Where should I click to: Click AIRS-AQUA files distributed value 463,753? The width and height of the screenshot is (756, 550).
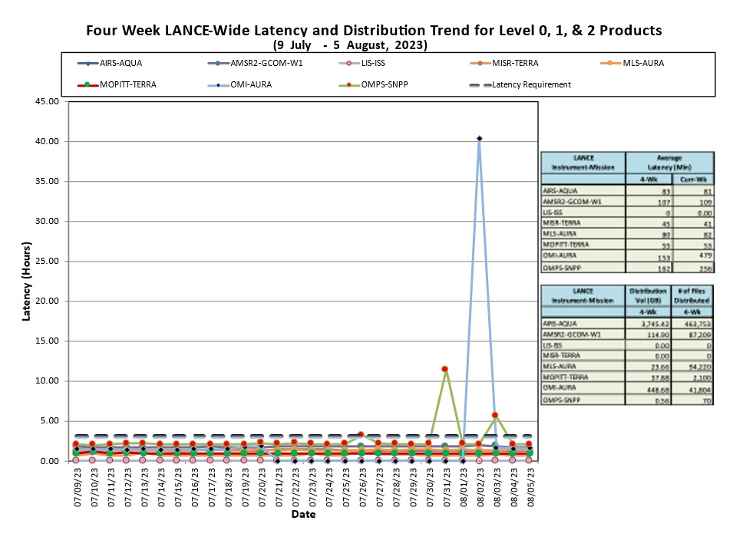[697, 324]
